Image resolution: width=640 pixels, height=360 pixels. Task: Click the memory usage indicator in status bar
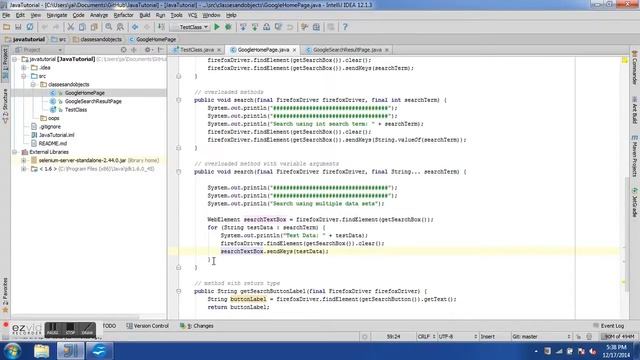tap(618, 337)
